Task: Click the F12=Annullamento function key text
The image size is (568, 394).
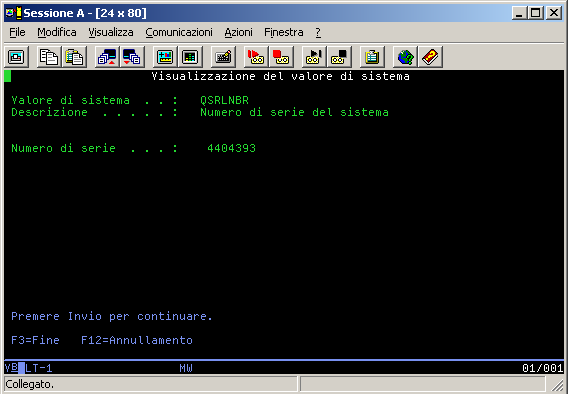Action: tap(137, 340)
